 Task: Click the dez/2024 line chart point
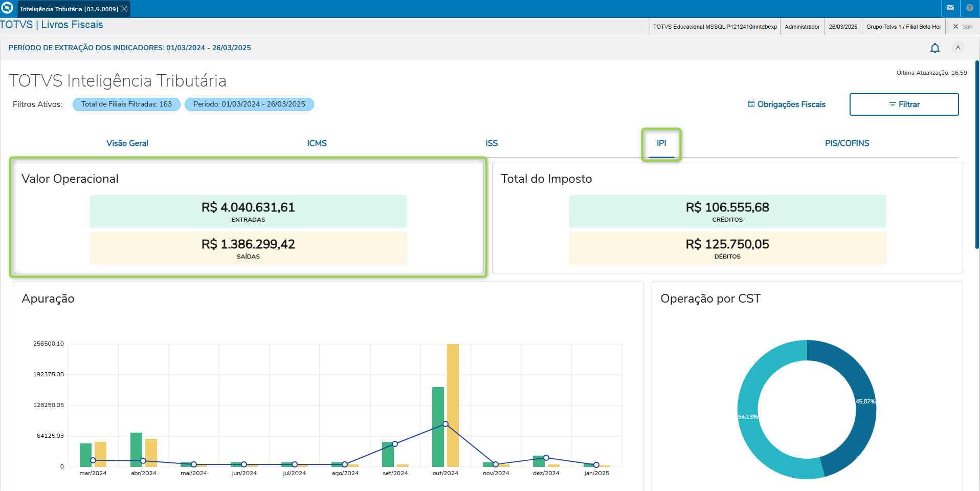click(546, 458)
